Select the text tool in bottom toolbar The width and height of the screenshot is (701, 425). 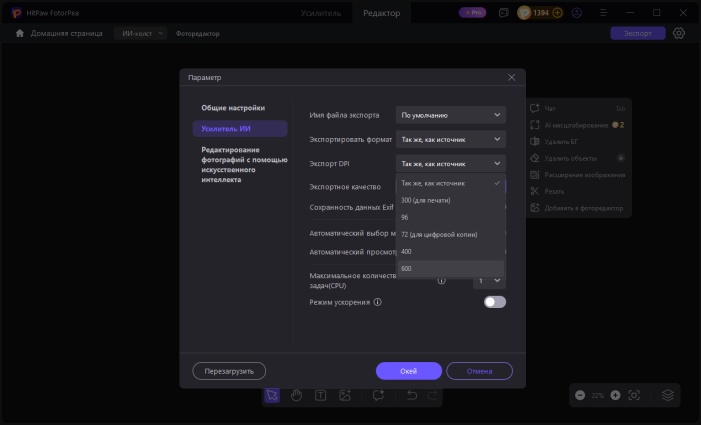pos(321,395)
